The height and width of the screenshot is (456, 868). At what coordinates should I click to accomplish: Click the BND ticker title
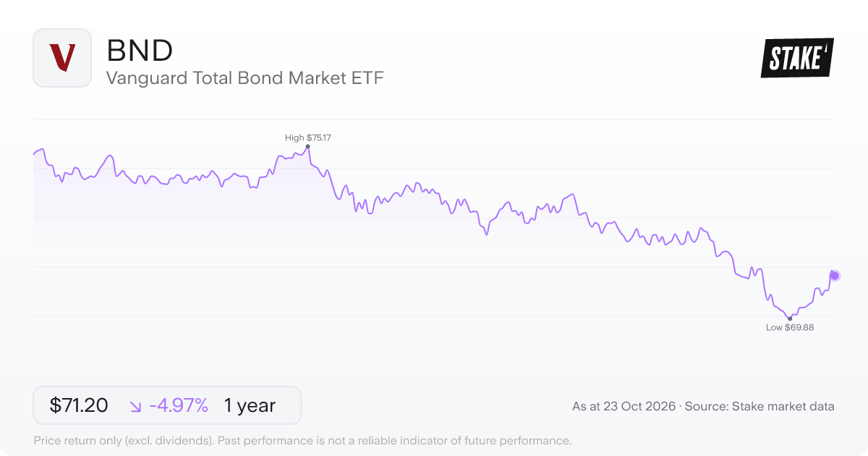pyautogui.click(x=140, y=51)
